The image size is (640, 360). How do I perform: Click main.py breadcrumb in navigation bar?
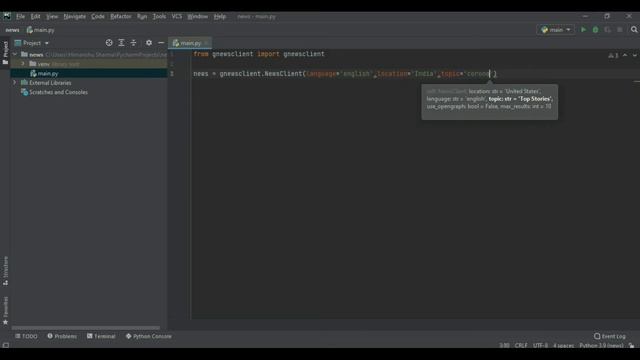41,30
